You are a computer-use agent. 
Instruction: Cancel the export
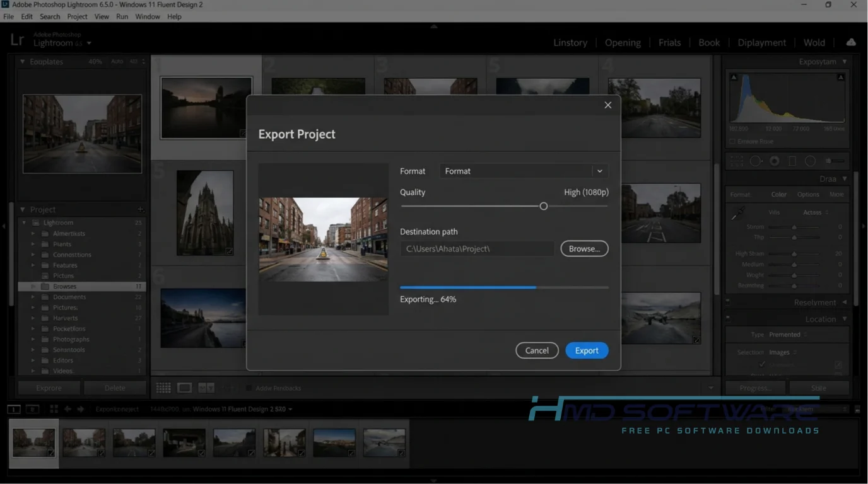coord(537,350)
